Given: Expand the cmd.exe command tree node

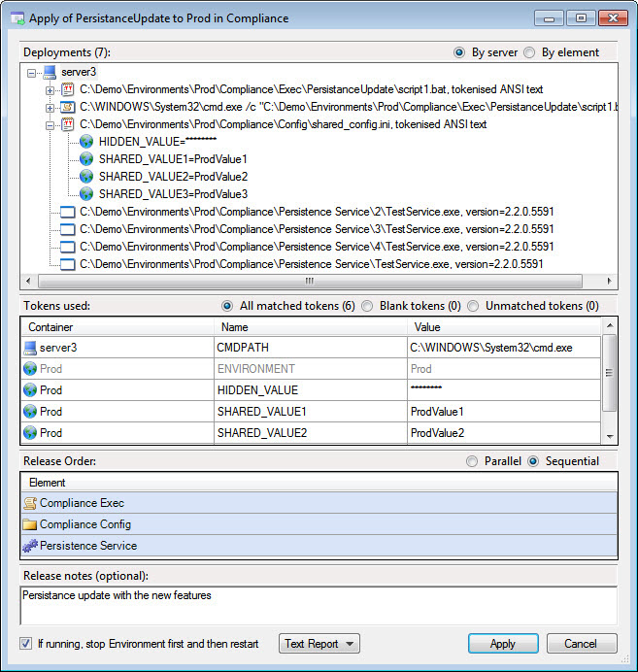Looking at the screenshot, I should click(50, 108).
